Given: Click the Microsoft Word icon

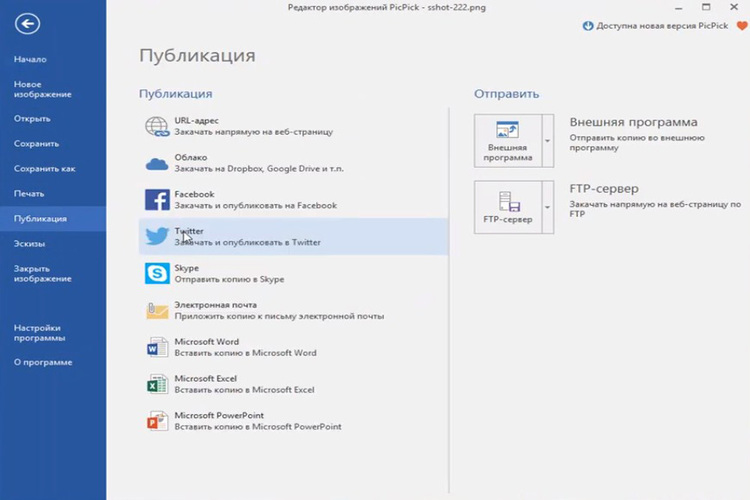Looking at the screenshot, I should (157, 347).
